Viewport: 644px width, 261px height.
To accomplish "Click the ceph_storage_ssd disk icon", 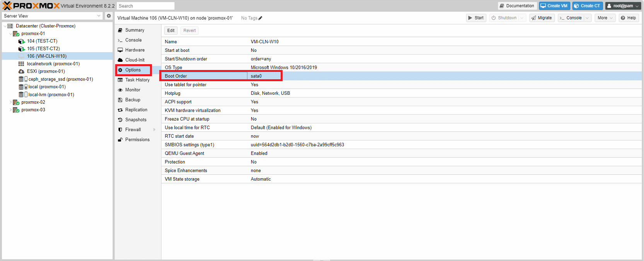I will pos(23,79).
